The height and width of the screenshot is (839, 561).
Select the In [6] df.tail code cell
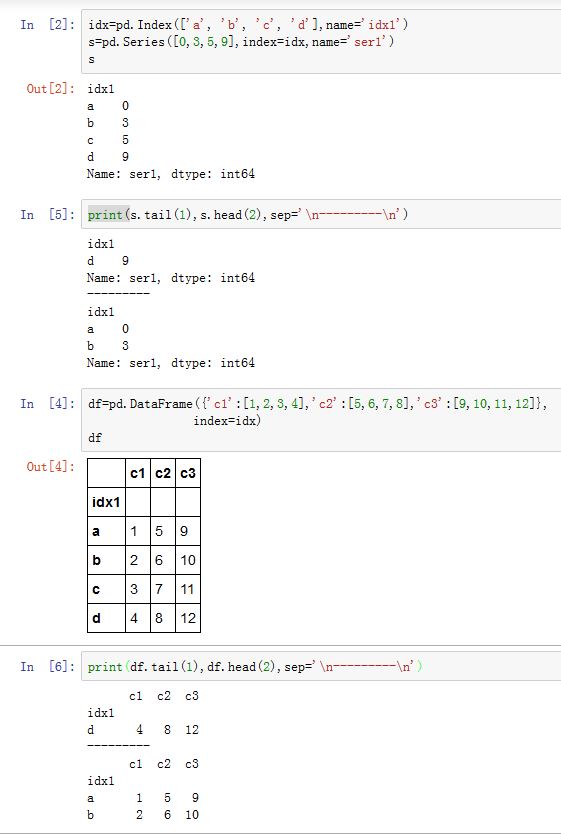click(321, 666)
